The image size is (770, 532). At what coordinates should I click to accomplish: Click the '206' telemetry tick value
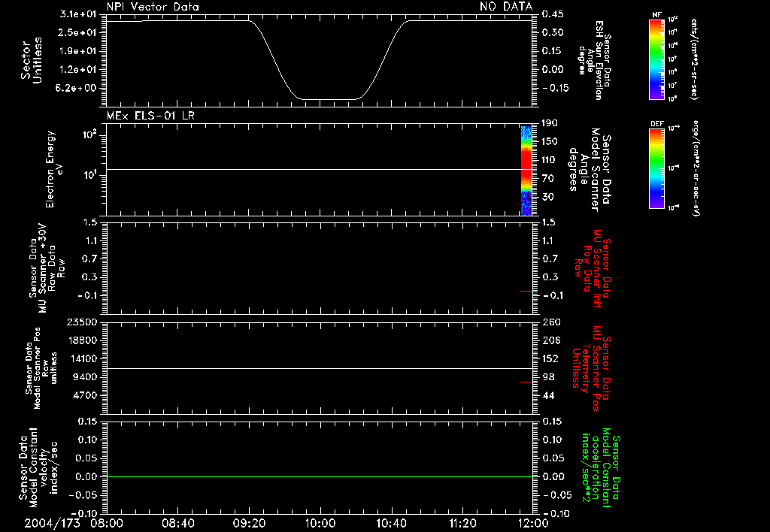(551, 340)
